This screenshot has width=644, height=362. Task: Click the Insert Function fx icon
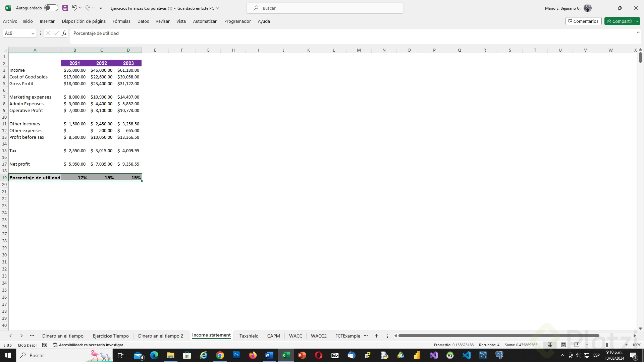click(x=64, y=33)
